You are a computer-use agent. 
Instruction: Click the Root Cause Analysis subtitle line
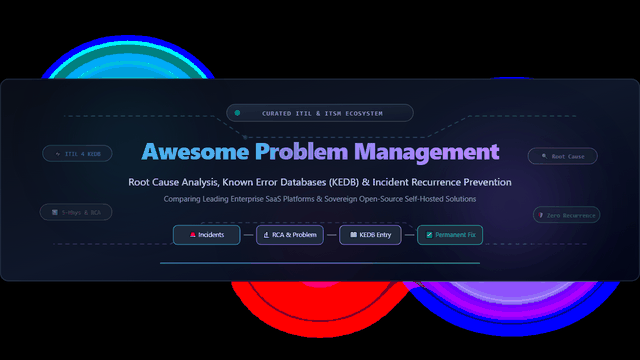320,182
